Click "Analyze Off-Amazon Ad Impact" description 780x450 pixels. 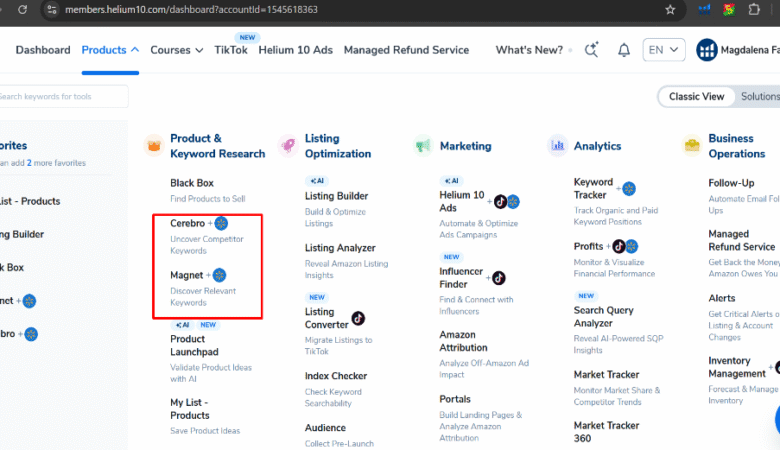[484, 368]
